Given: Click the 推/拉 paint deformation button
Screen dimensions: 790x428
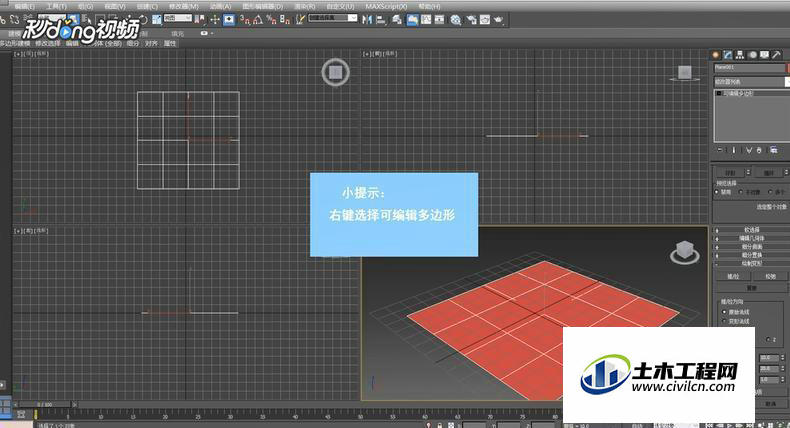Looking at the screenshot, I should point(733,277).
